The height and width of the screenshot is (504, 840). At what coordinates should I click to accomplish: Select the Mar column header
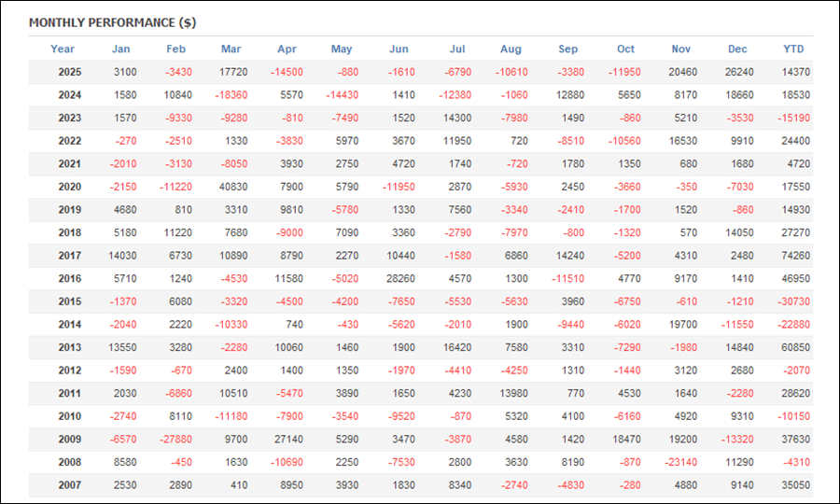click(231, 49)
